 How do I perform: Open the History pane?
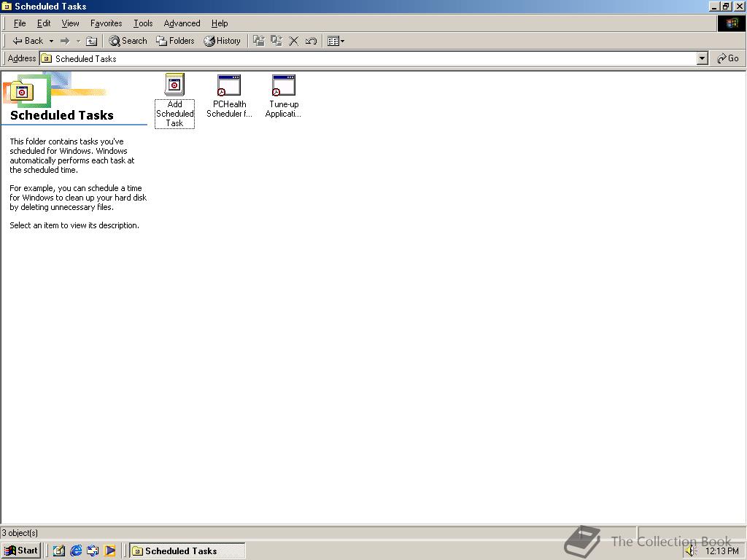(222, 41)
